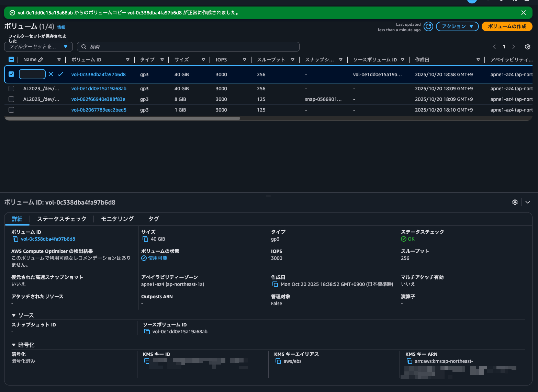This screenshot has width=538, height=392.
Task: Dismiss the green success notification
Action: pyautogui.click(x=523, y=13)
